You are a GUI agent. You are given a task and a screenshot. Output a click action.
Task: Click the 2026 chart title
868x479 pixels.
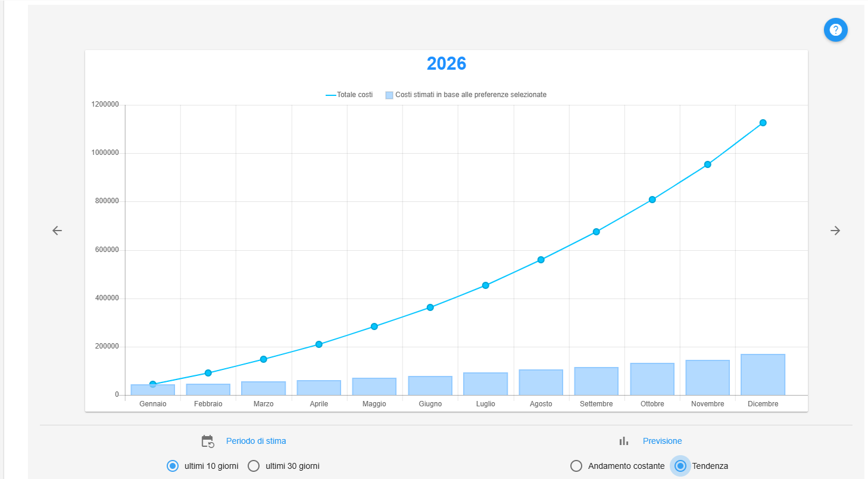pyautogui.click(x=447, y=64)
